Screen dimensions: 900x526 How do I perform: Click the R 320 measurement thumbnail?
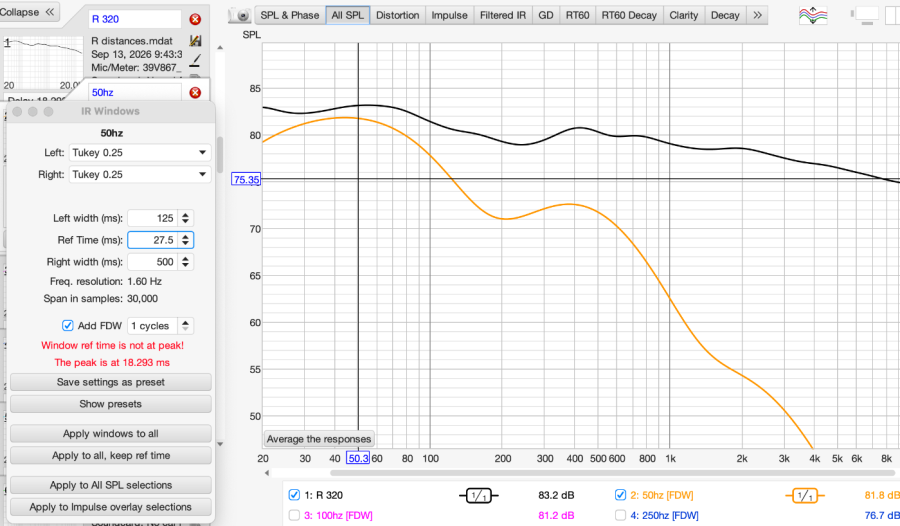coord(43,62)
